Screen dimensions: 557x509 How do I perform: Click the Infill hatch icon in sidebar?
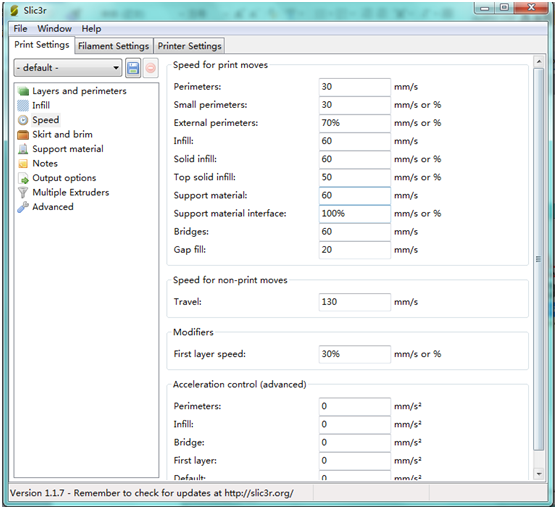23,105
